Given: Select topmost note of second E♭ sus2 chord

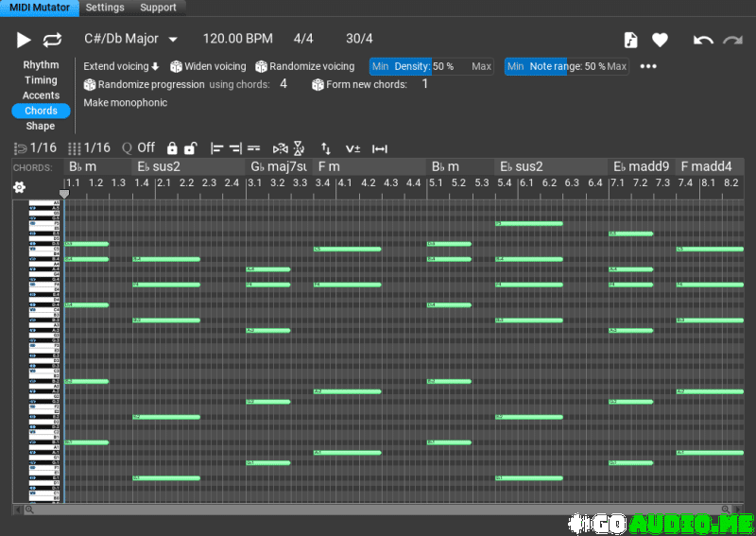Looking at the screenshot, I should (x=529, y=223).
